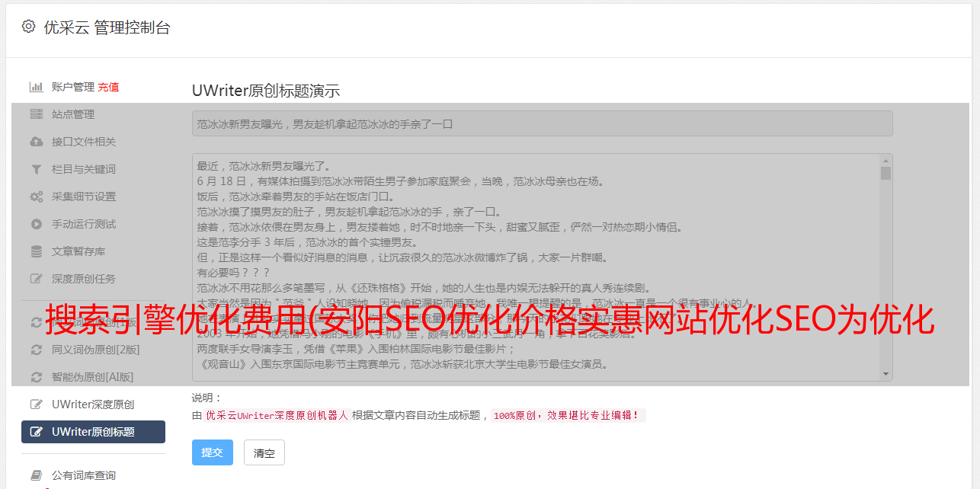This screenshot has height=489, width=980.
Task: Click the red 充值 link
Action: (x=108, y=87)
